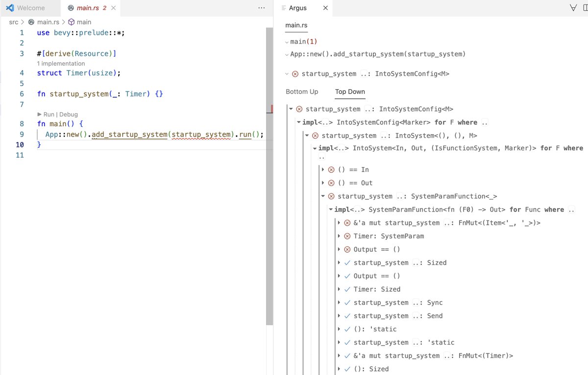The image size is (588, 375).
Task: Expand the Timer: Sized node
Action: 339,289
